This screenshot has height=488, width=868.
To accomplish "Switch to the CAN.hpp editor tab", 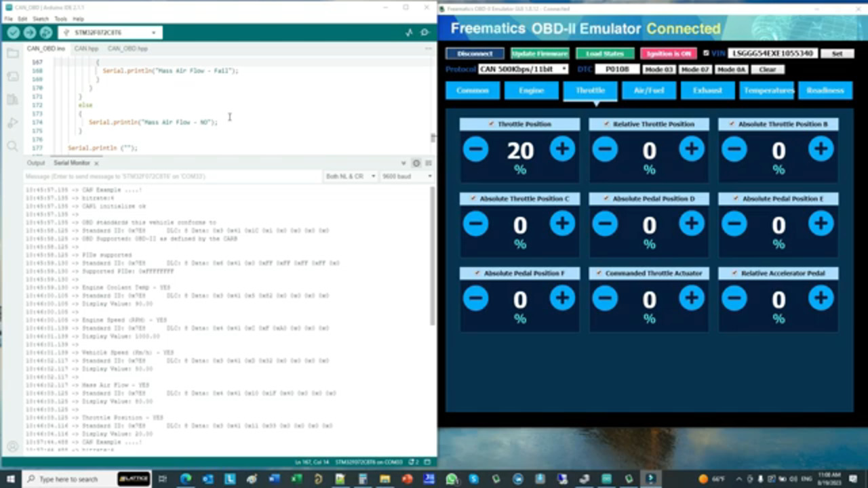I will pyautogui.click(x=86, y=49).
